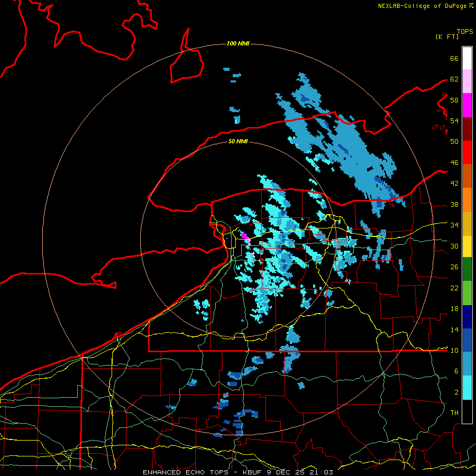
Task: Click the dark orange legend swatch
Action: tap(467, 176)
